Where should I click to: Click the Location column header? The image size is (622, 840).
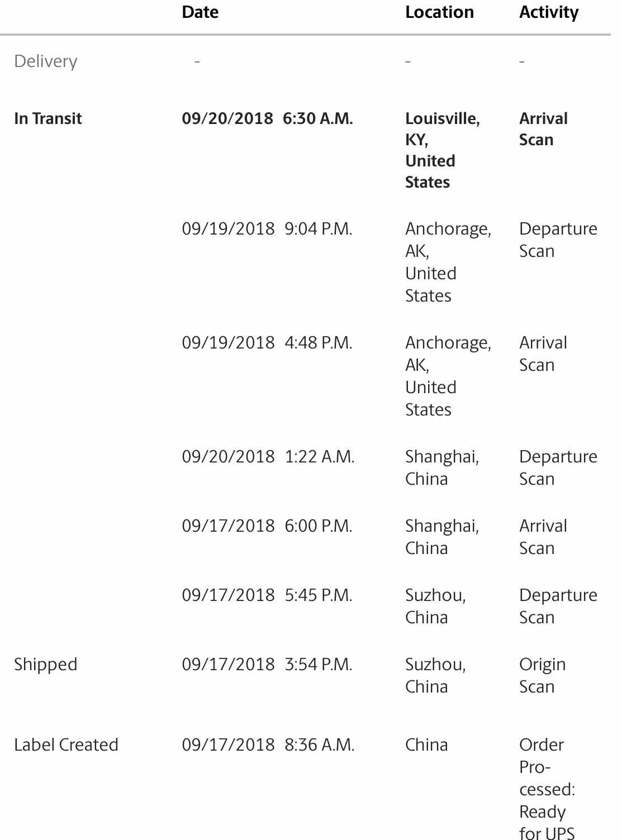439,12
